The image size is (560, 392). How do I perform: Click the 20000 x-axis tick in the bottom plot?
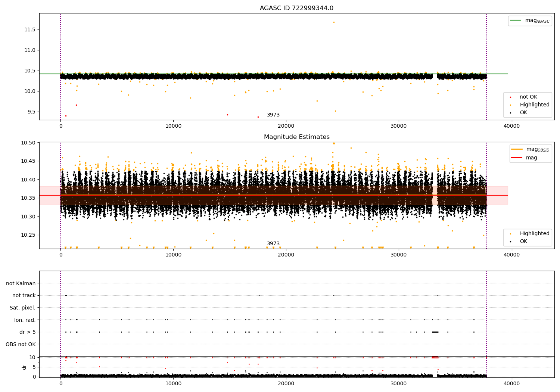point(286,384)
